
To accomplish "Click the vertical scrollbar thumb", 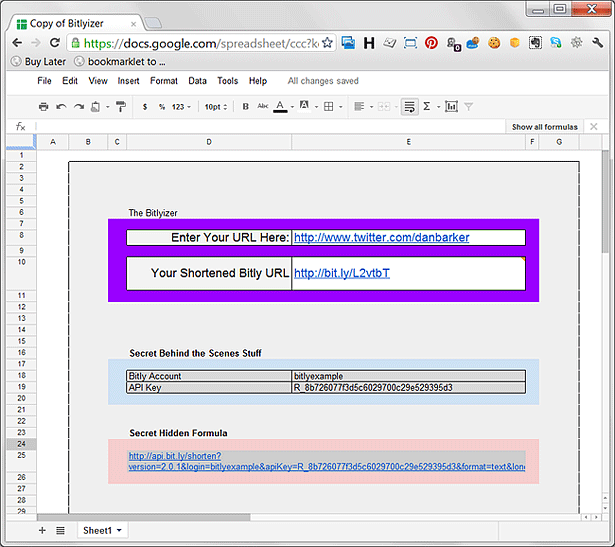I will tap(605, 202).
